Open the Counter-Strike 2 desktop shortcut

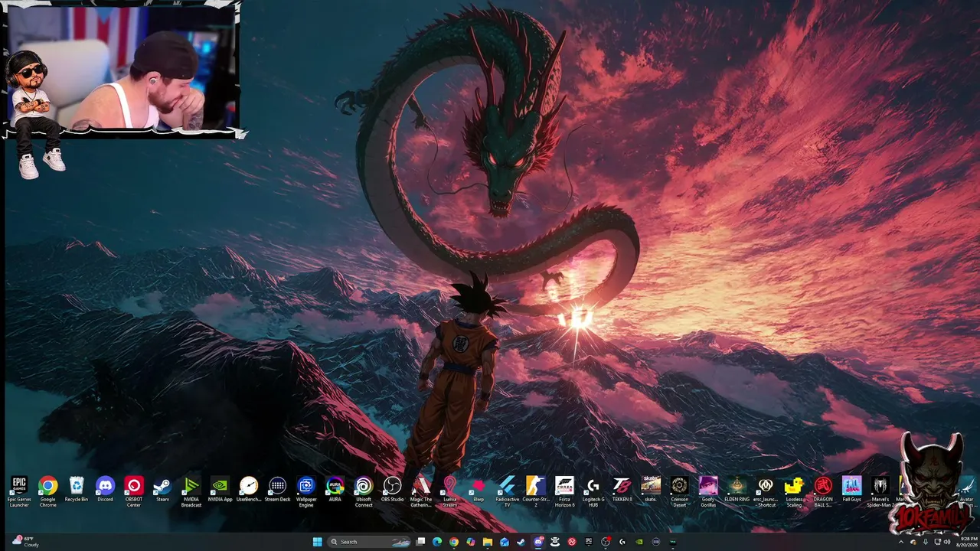point(536,491)
